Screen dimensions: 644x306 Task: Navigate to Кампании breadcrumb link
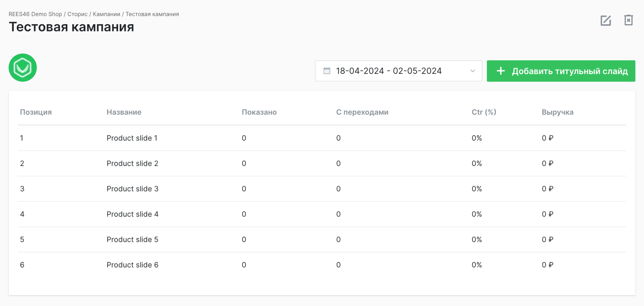coord(106,14)
